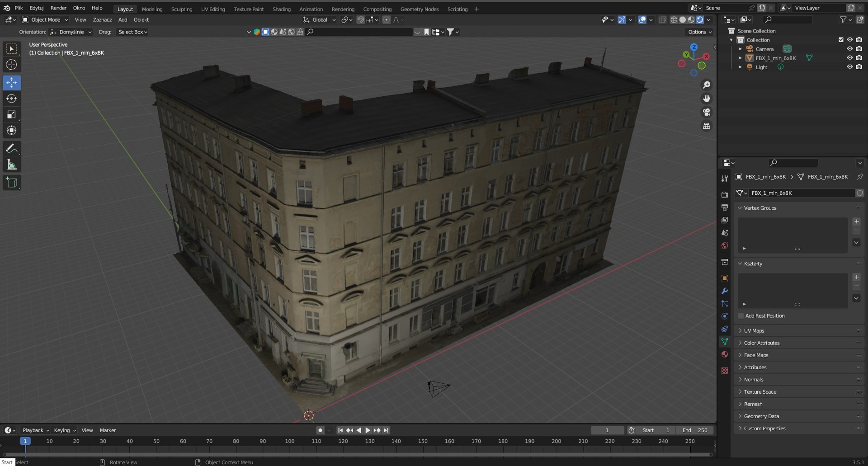Open the Object Data green triangle tab
The image size is (868, 466).
(x=725, y=342)
